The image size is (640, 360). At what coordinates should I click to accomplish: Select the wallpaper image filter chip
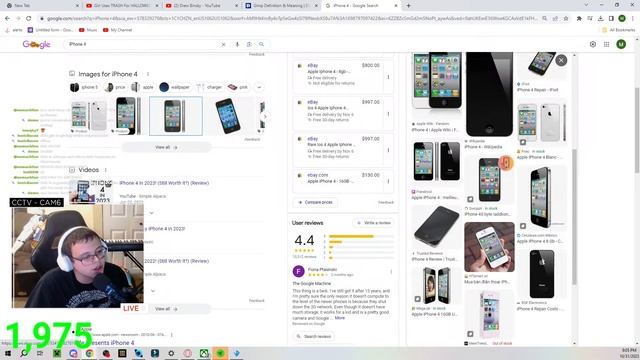(x=175, y=87)
